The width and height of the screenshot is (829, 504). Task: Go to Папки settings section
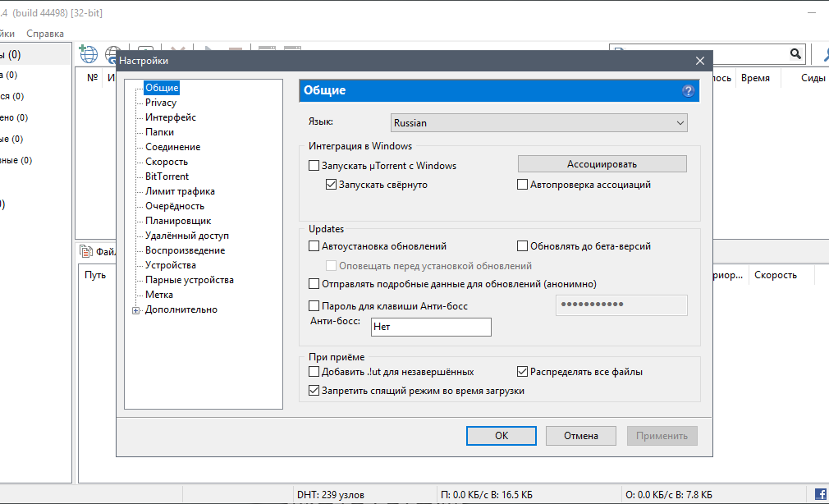(160, 132)
